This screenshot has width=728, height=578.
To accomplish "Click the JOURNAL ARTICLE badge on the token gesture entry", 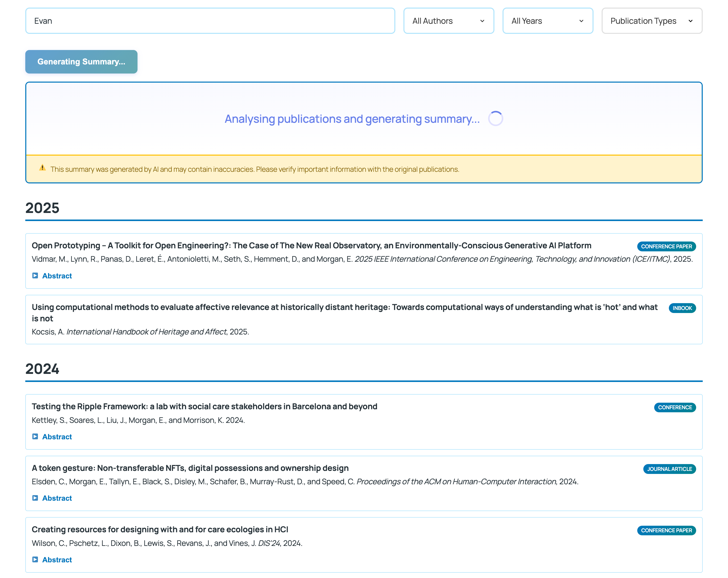I will click(x=669, y=469).
